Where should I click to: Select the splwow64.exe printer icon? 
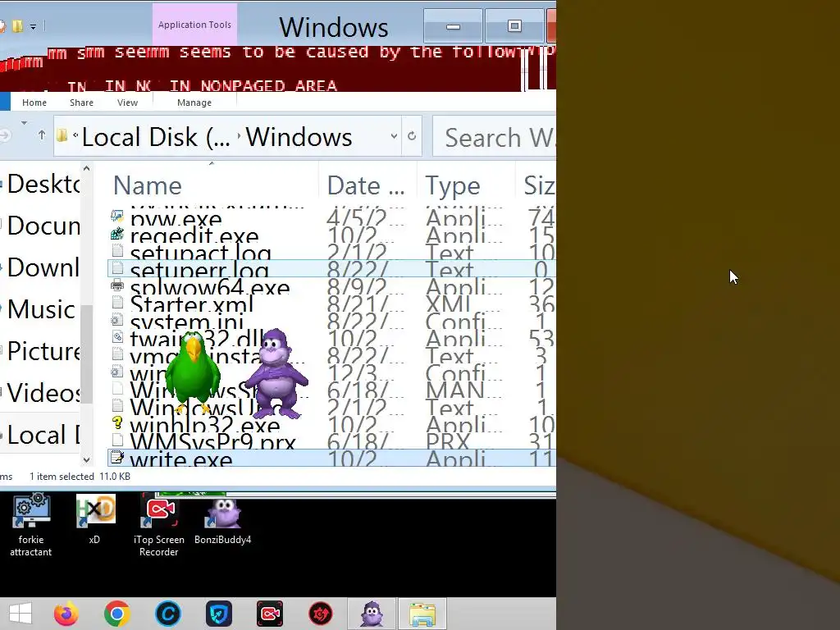[x=116, y=285]
